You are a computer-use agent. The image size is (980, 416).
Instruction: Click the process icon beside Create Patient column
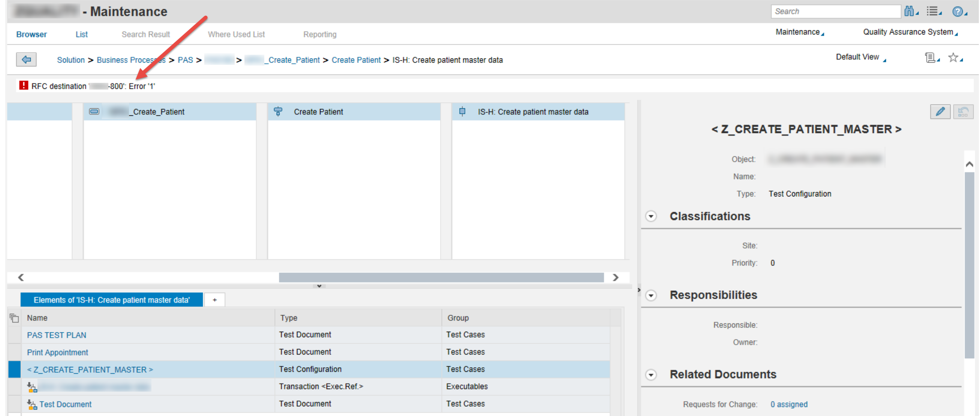(278, 111)
